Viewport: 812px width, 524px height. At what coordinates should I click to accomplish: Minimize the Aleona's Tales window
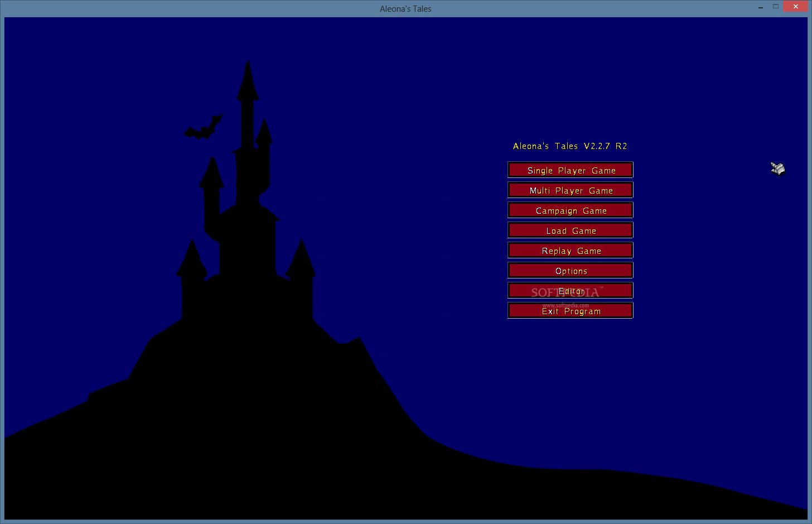pyautogui.click(x=761, y=7)
